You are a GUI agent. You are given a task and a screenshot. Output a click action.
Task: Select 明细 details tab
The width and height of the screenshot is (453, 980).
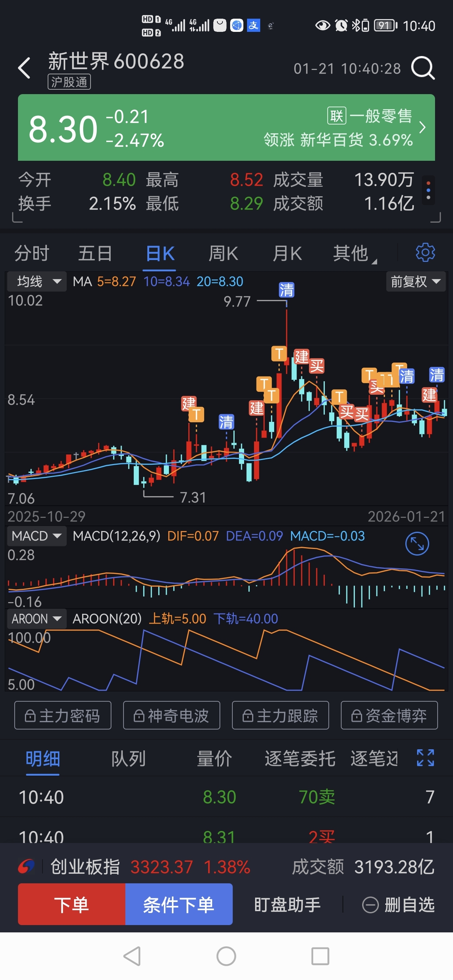pos(43,758)
